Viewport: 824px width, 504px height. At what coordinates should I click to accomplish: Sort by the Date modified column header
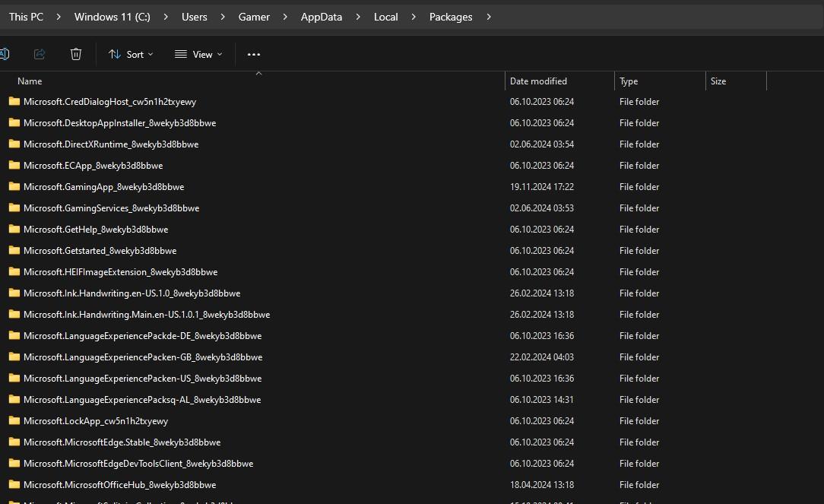tap(538, 81)
